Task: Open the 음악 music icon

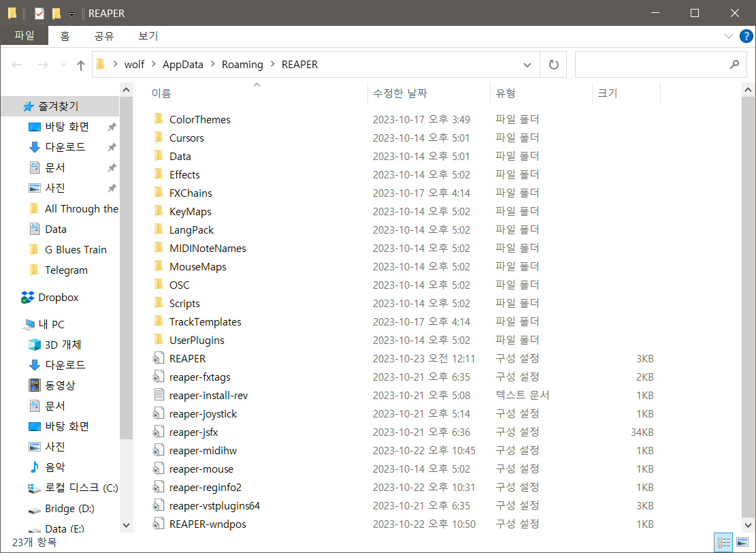Action: tap(35, 467)
